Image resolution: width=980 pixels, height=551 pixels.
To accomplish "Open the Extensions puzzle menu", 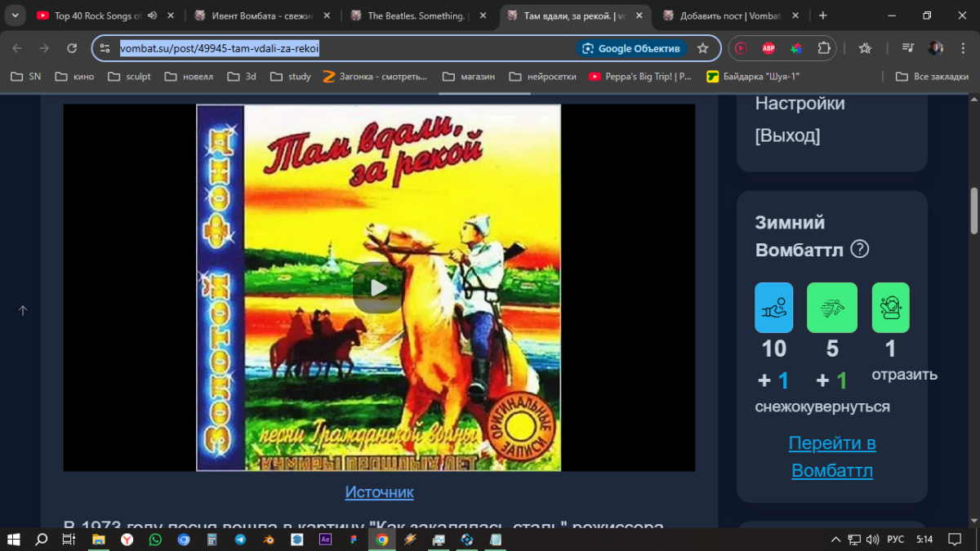I will [x=824, y=48].
